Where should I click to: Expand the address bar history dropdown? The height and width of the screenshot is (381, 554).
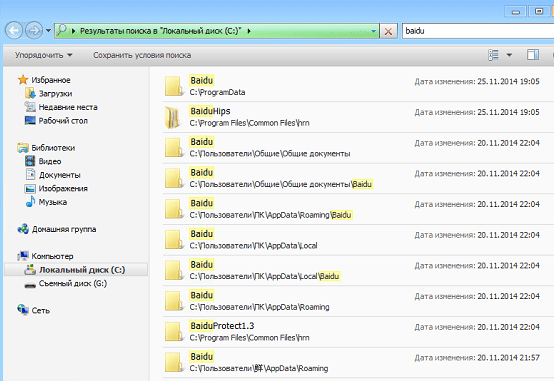click(373, 31)
